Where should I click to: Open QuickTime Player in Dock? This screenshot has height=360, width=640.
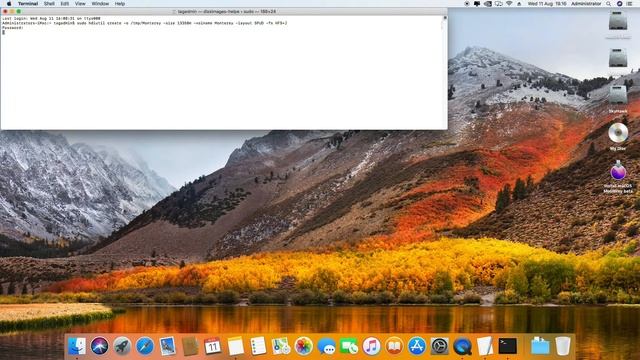pos(462,346)
